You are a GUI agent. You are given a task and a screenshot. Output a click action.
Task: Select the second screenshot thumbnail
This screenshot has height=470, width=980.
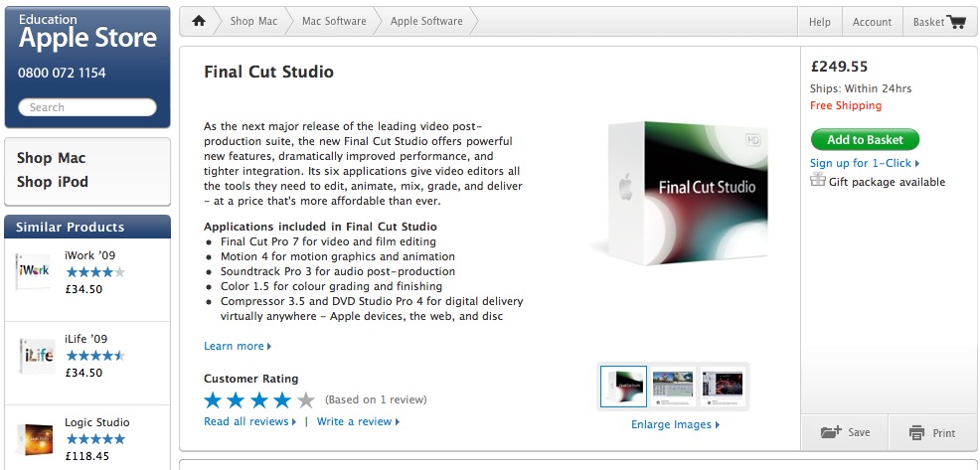673,387
